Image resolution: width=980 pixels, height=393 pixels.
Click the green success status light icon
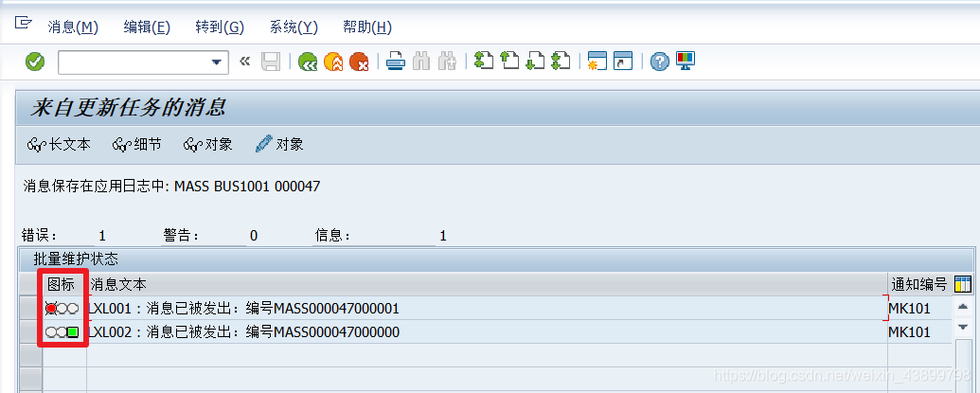(62, 332)
